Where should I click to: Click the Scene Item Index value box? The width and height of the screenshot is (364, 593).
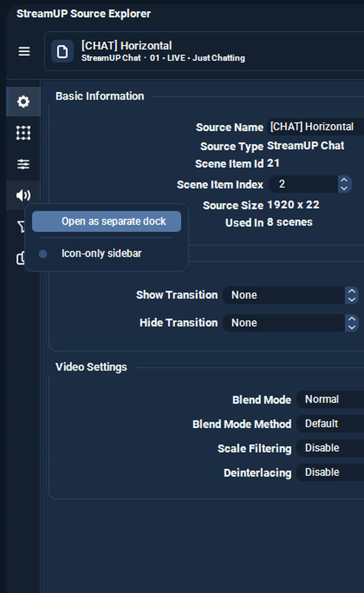coord(303,184)
